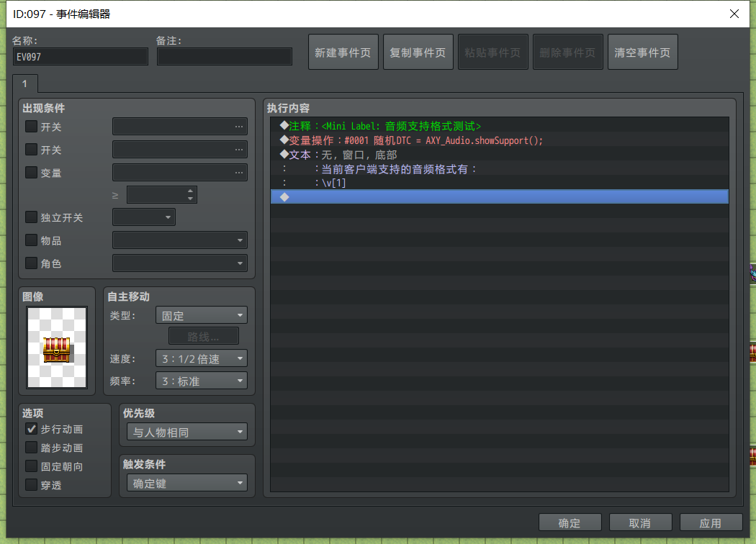This screenshot has width=756, height=544.
Task: Enable the 变量 condition checkbox
Action: pyautogui.click(x=32, y=172)
